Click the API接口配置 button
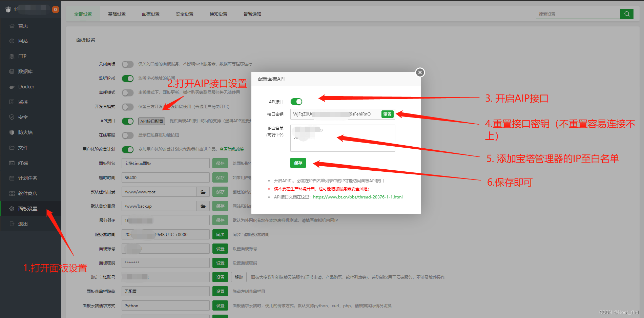 (152, 121)
